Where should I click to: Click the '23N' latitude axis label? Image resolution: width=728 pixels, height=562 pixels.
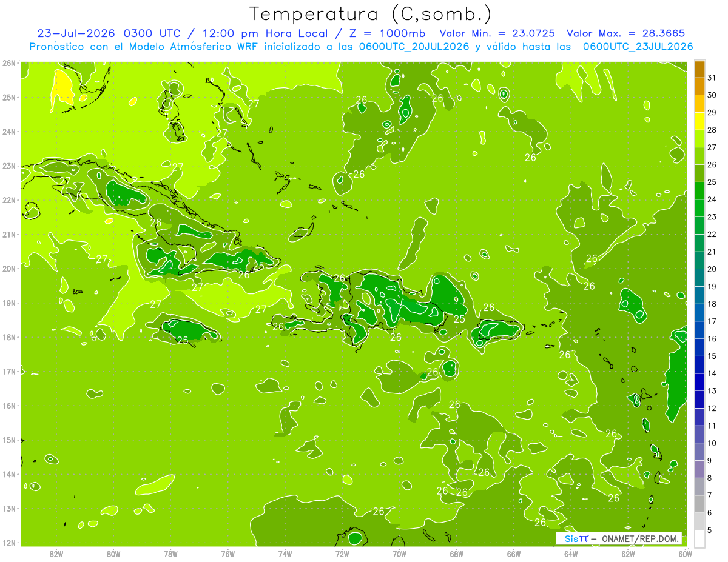(x=8, y=166)
